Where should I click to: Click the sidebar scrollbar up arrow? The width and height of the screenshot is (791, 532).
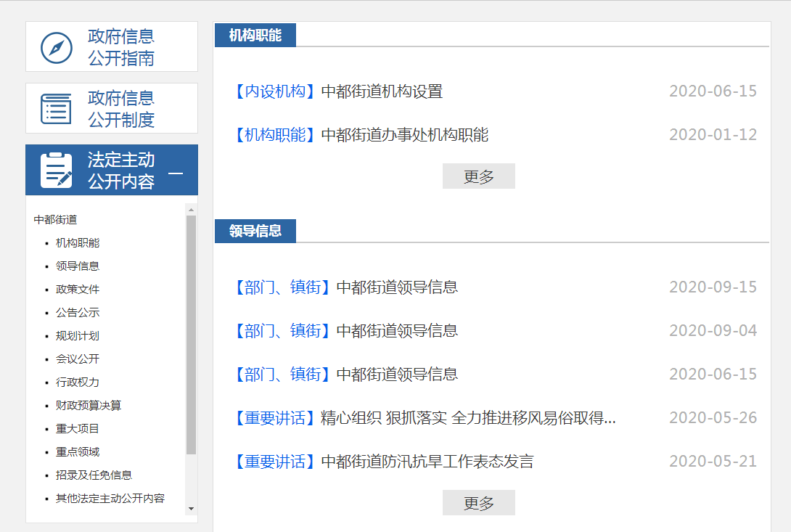coord(191,210)
